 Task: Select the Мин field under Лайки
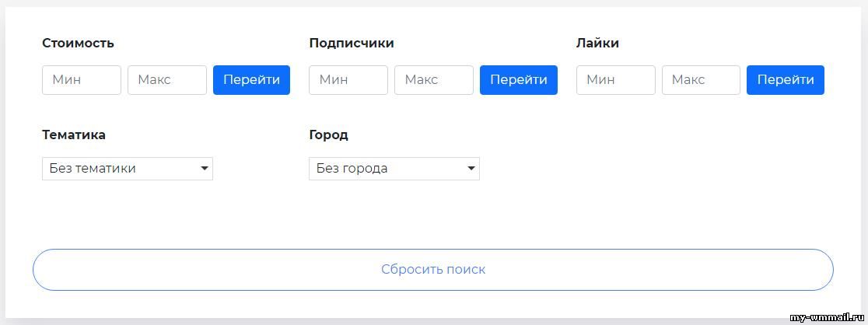pos(615,80)
